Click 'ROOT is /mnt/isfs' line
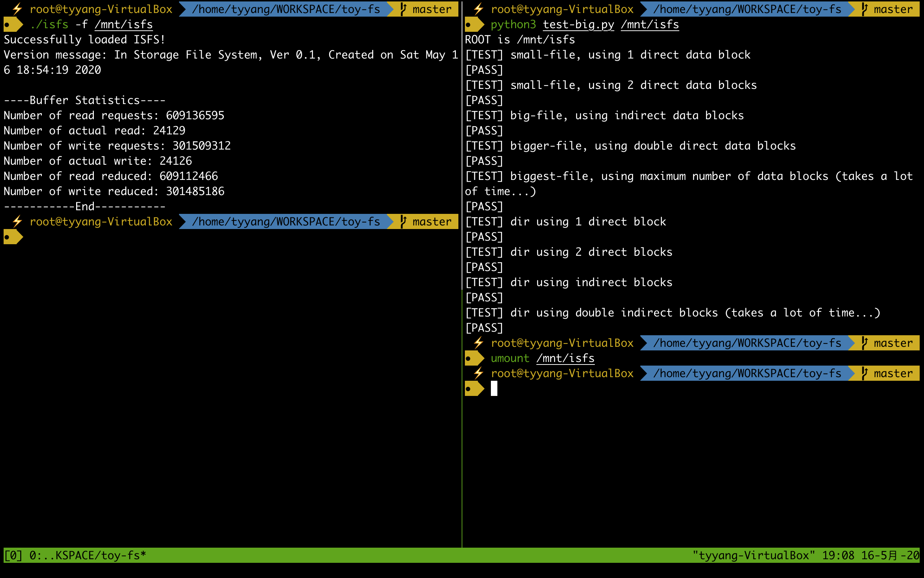924x578 pixels. coord(520,39)
